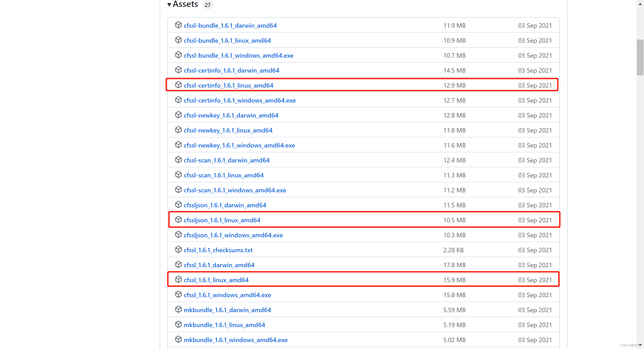The height and width of the screenshot is (349, 644).
Task: Download cfssl-certinfo_1.6.1_linux_amd64
Action: (x=228, y=85)
